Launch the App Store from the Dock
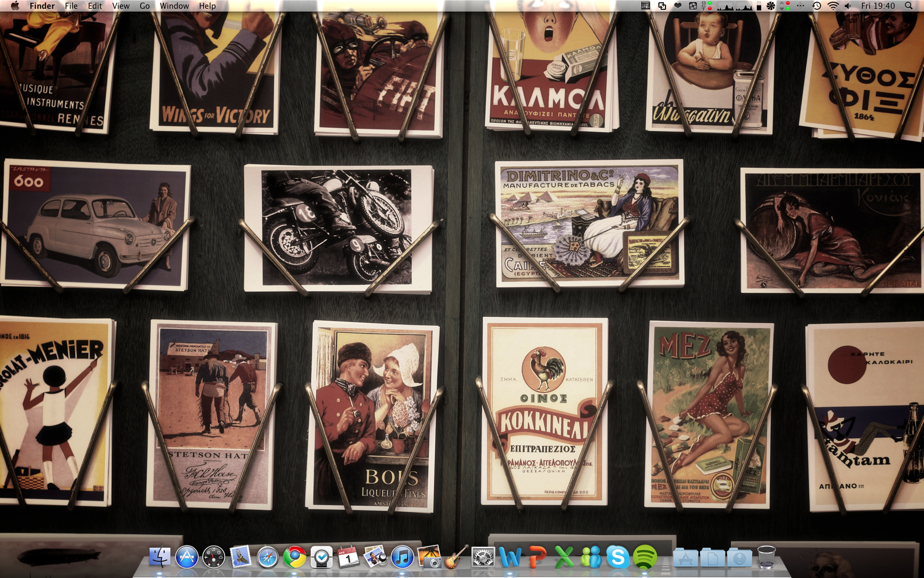The height and width of the screenshot is (578, 924). [x=186, y=557]
